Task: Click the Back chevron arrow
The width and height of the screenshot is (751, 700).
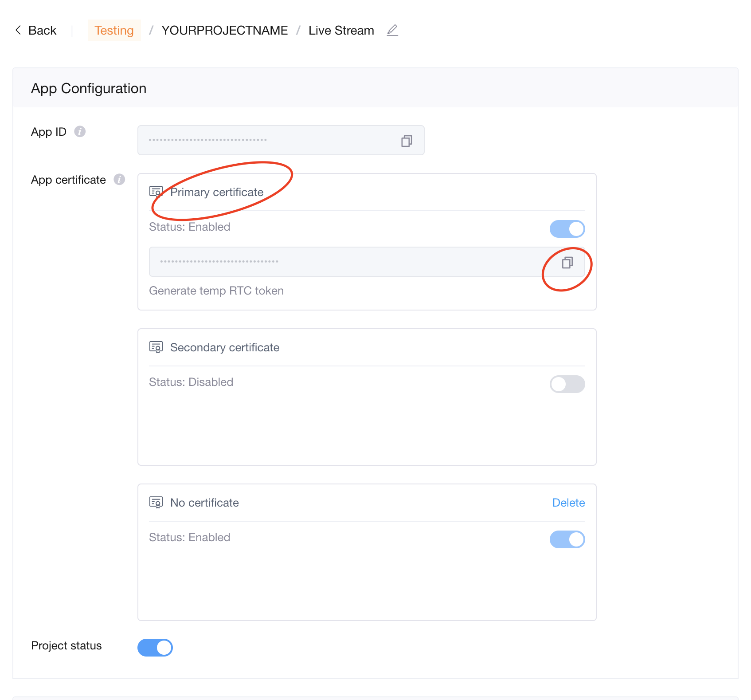Action: 18,30
